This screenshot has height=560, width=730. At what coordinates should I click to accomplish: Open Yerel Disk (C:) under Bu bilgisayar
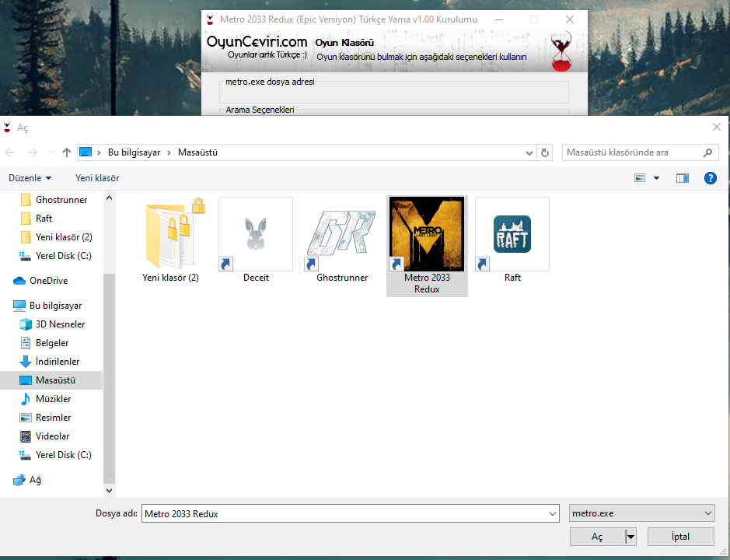55,455
